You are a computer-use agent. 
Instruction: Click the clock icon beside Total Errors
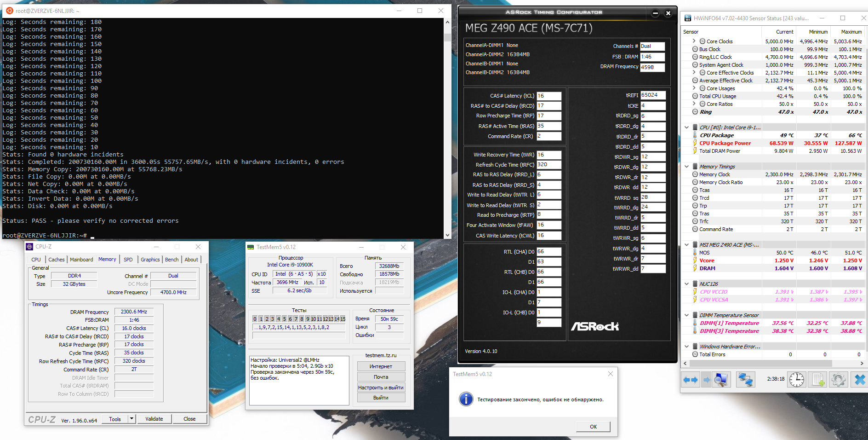695,354
